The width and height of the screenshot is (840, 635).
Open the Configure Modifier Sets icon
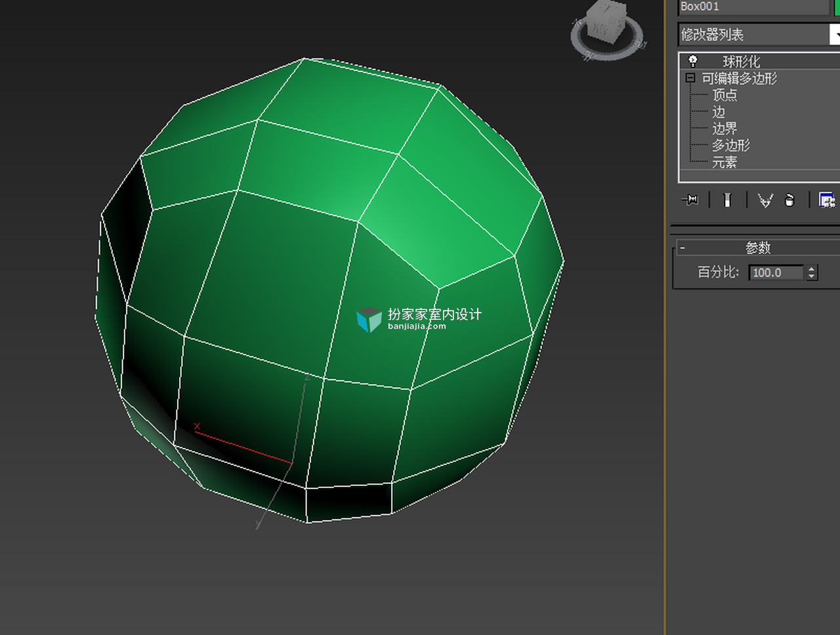pos(827,200)
